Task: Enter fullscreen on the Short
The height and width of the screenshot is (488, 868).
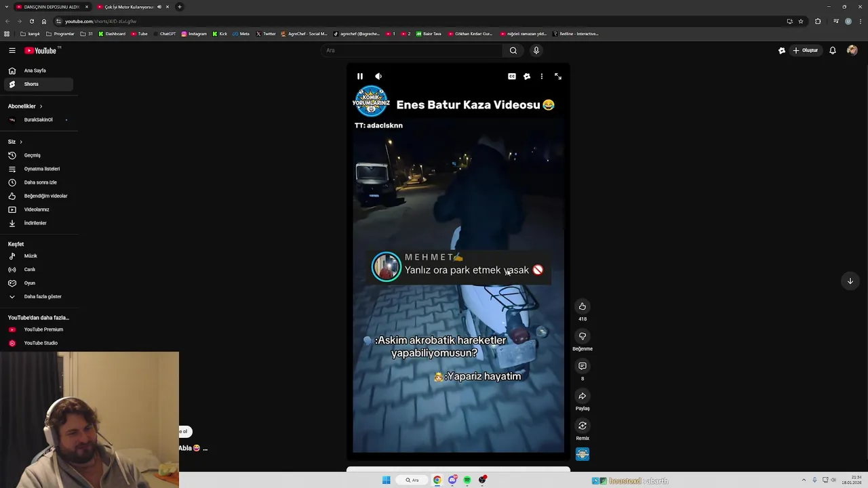Action: tap(558, 77)
